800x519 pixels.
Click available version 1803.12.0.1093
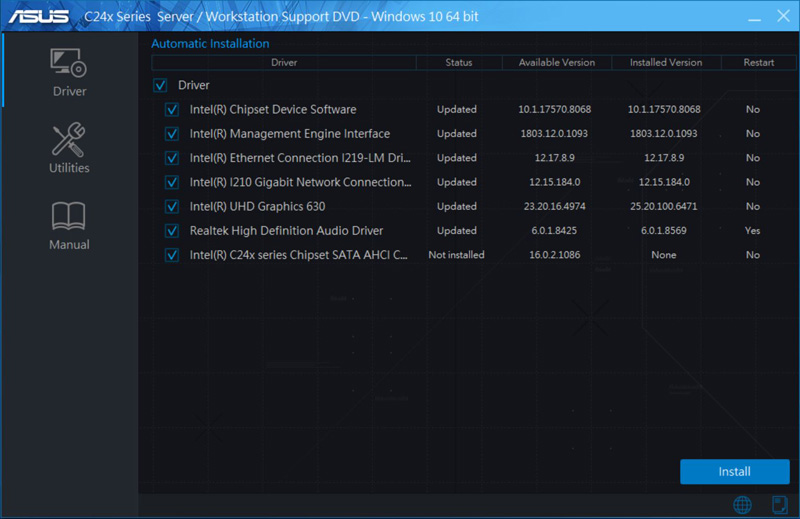555,134
